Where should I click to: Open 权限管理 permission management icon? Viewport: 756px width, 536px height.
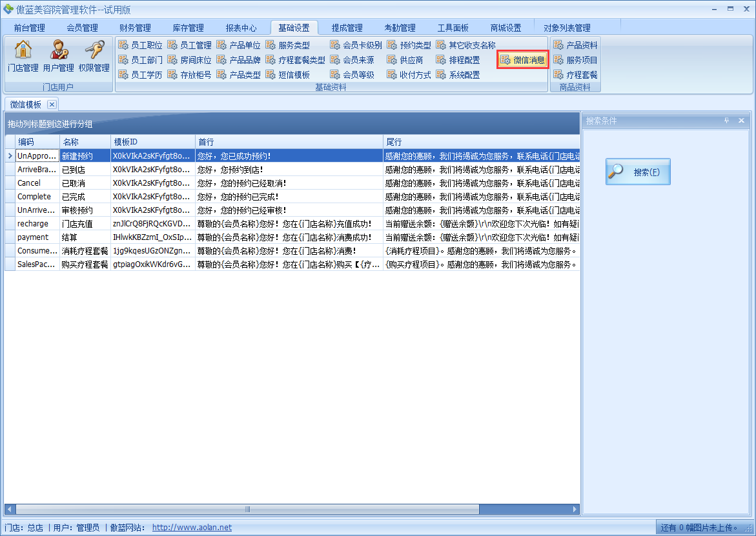tap(94, 56)
